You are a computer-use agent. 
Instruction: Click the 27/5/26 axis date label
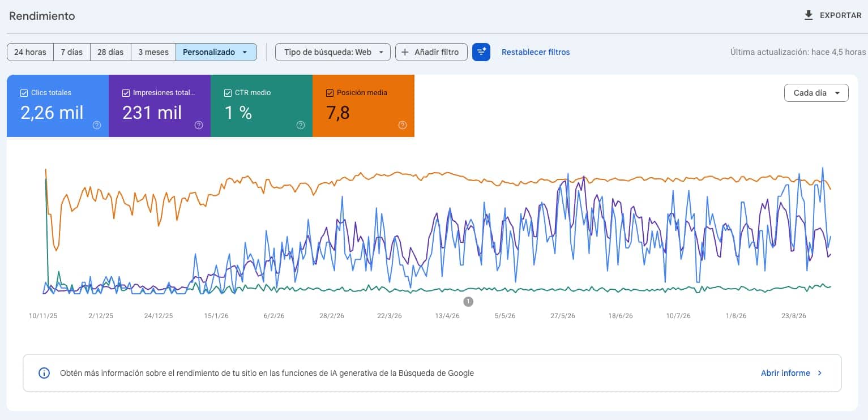tap(563, 316)
